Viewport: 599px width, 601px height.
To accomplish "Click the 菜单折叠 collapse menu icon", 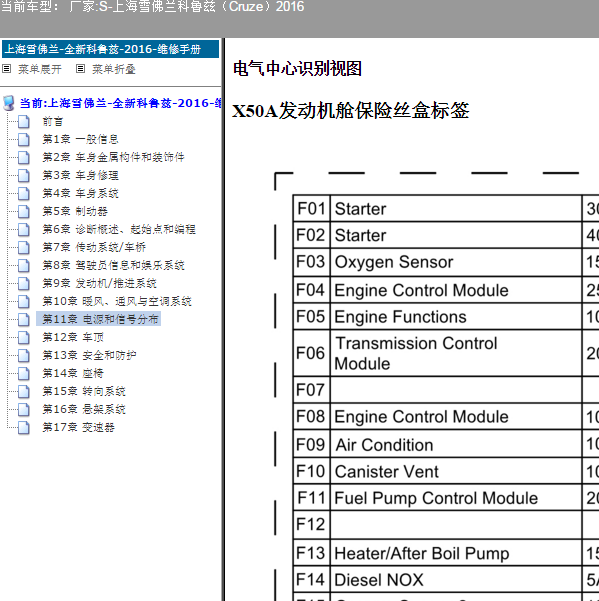I will point(80,69).
